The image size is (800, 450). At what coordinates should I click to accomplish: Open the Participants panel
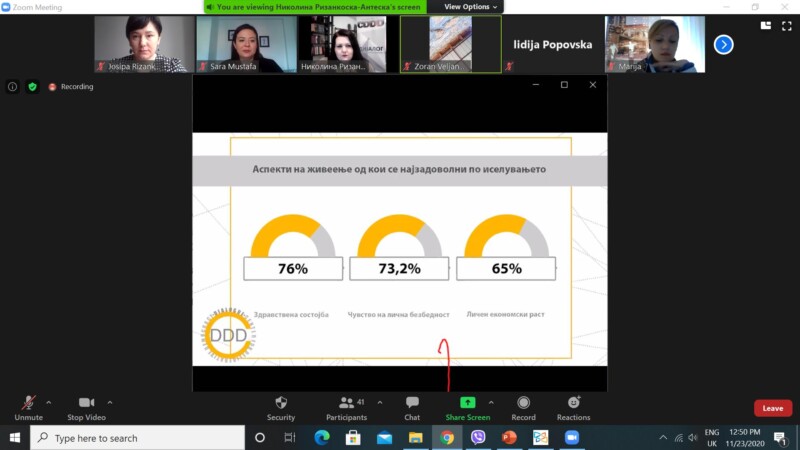click(346, 407)
